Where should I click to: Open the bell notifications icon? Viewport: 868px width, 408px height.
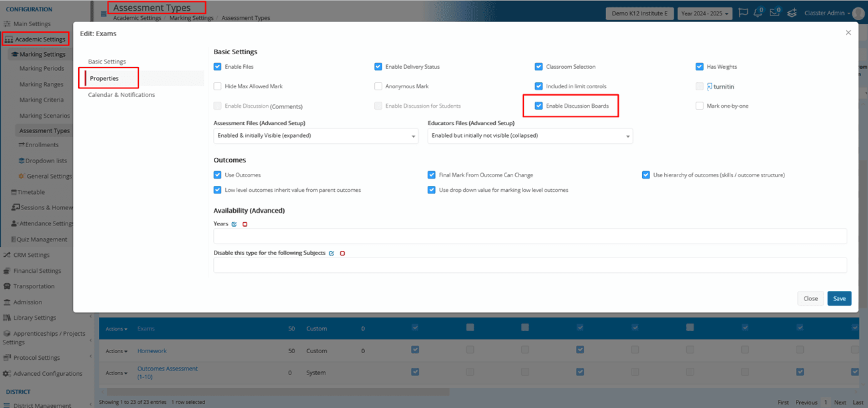click(759, 13)
